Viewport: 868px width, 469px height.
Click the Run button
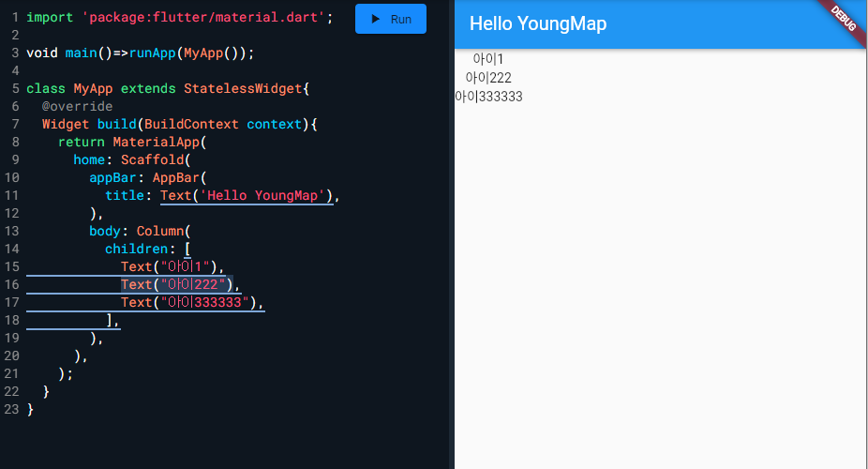(390, 19)
